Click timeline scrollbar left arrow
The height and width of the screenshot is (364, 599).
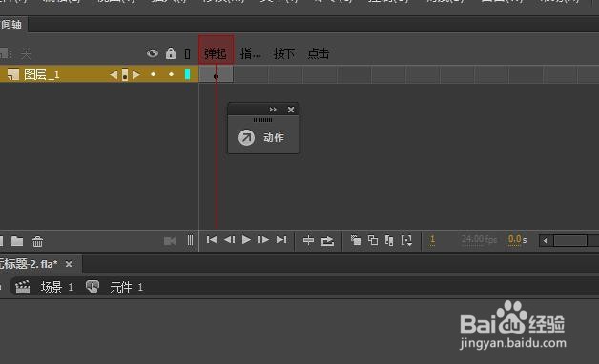(546, 240)
